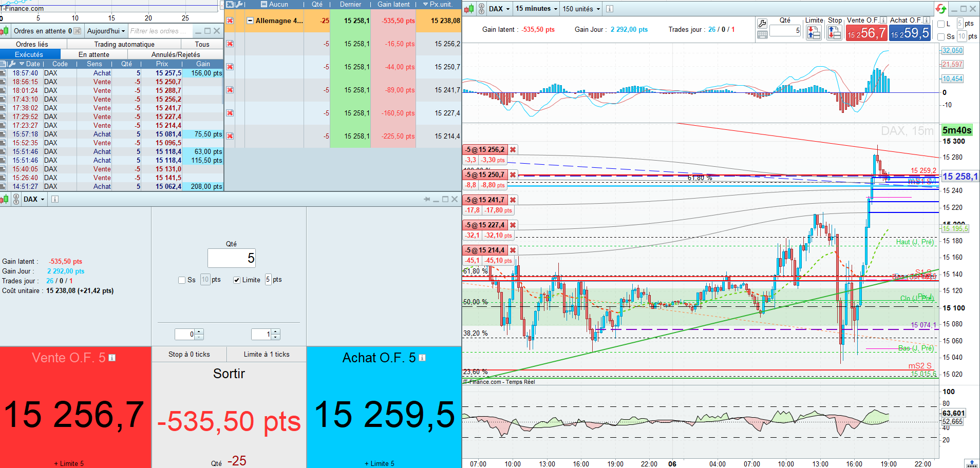980x468 pixels.
Task: Click the keyboard icon under the wrench
Action: coord(762,35)
